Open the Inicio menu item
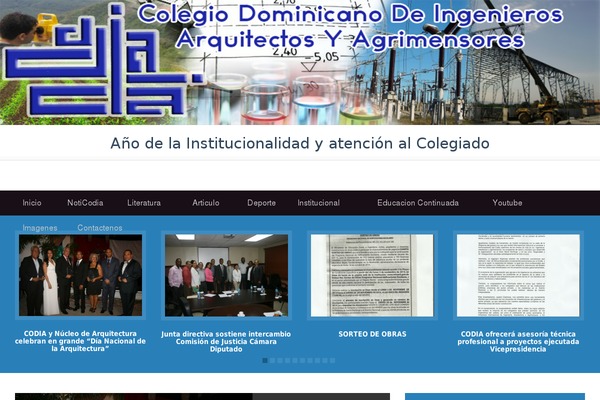This screenshot has width=600, height=400. 32,203
